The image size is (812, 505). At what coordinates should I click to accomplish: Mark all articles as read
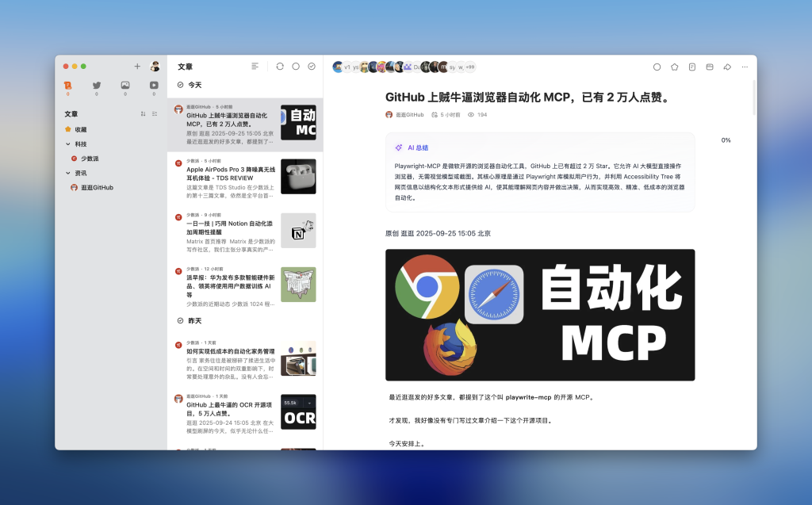(312, 67)
